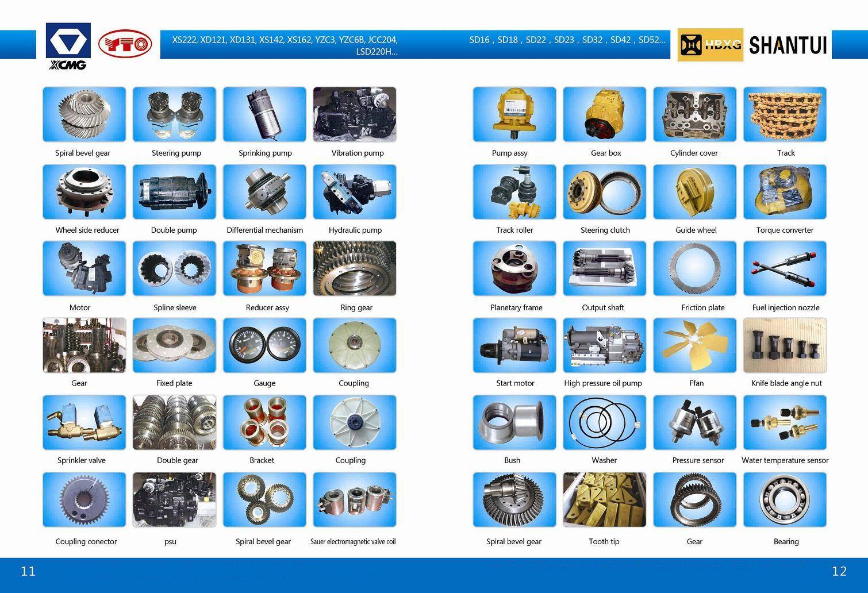Click the High pressure oil pump caption
Image resolution: width=868 pixels, height=593 pixels.
click(603, 383)
